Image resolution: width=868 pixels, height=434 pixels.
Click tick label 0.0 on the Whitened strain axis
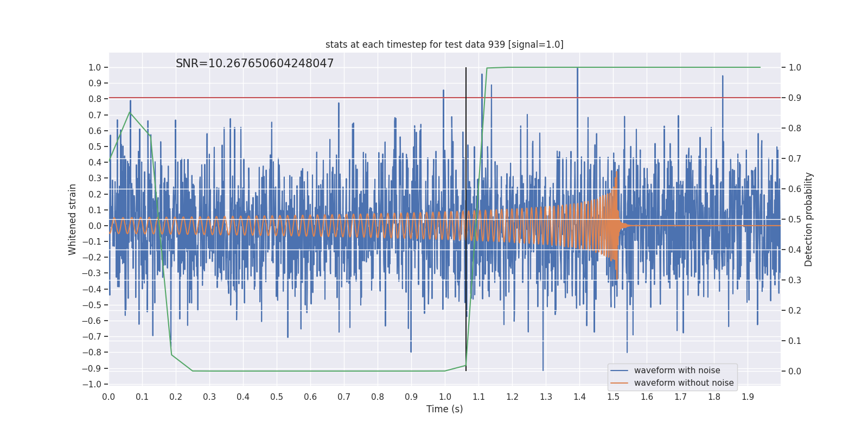95,226
